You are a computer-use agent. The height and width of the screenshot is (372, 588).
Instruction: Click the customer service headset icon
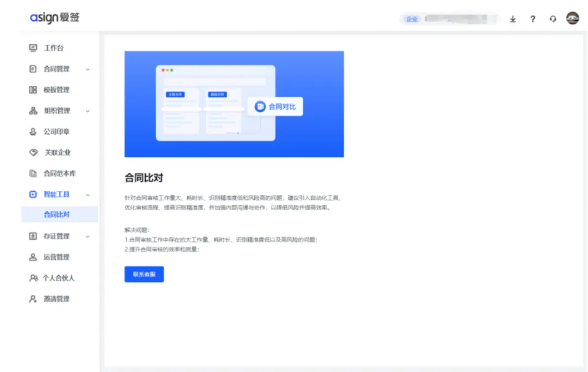[553, 19]
